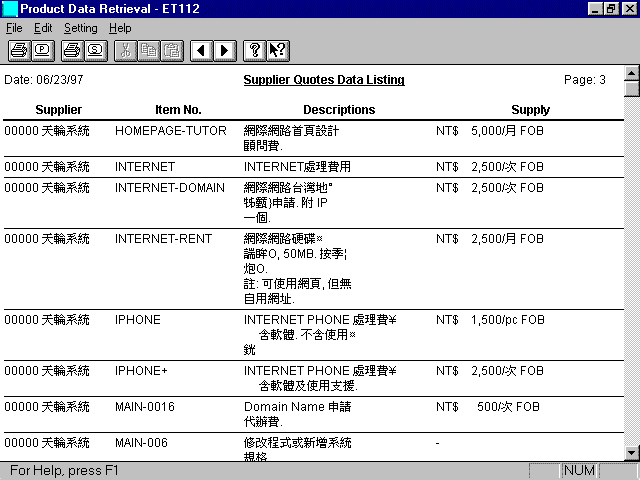Image resolution: width=640 pixels, height=480 pixels.
Task: Activate context help pointer icon
Action: click(x=278, y=51)
